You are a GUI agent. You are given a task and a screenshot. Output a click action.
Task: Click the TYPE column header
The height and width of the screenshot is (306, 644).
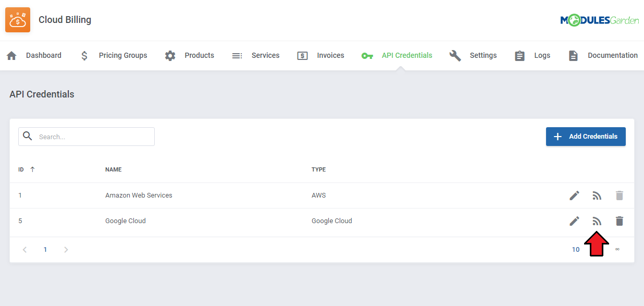319,169
